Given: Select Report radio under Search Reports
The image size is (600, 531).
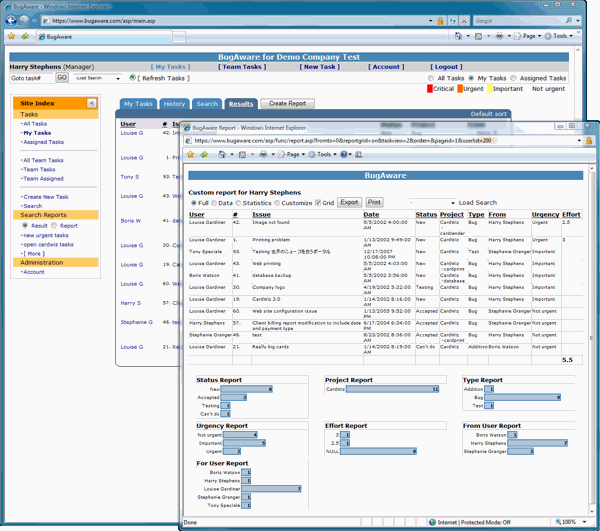Looking at the screenshot, I should (x=54, y=225).
